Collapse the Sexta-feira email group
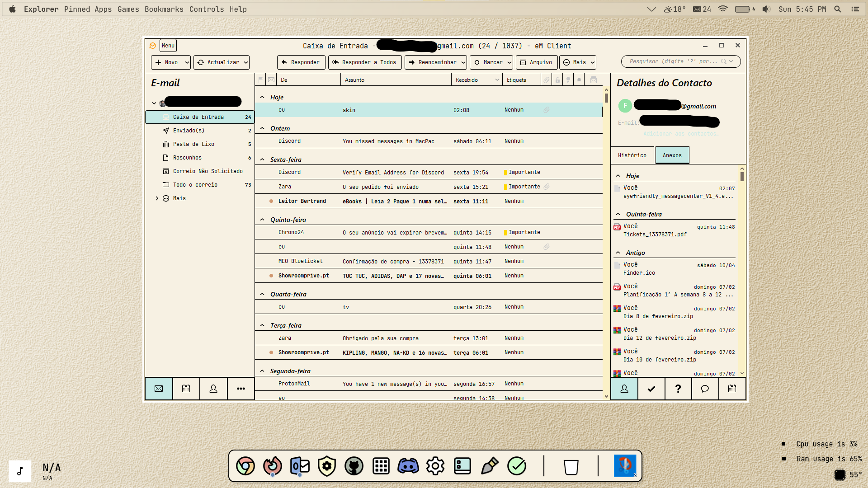The height and width of the screenshot is (488, 868). coord(262,160)
